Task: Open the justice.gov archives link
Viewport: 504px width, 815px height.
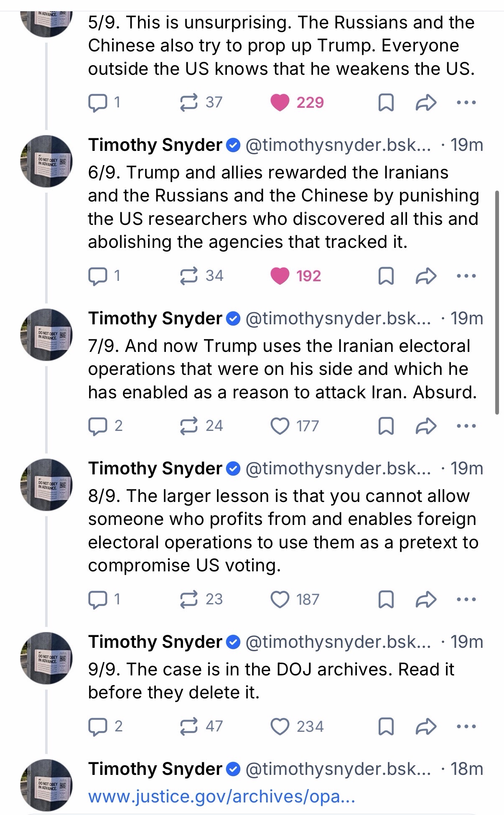Action: click(x=221, y=797)
